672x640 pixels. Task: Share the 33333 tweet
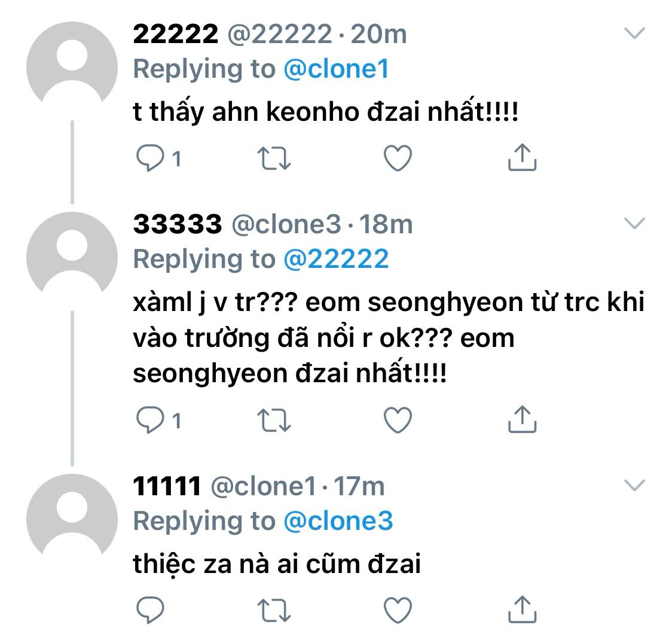[x=521, y=420]
